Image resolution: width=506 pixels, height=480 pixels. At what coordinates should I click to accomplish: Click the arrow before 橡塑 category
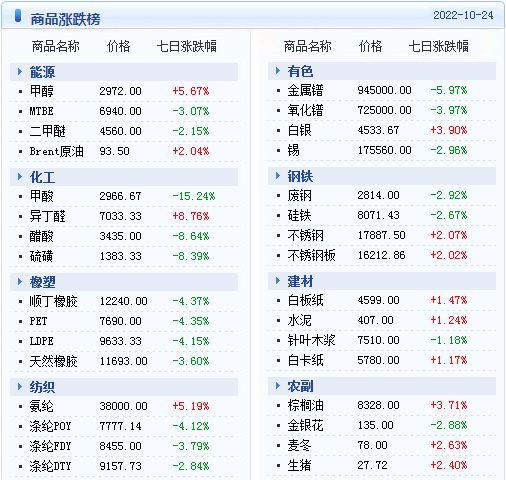20,281
